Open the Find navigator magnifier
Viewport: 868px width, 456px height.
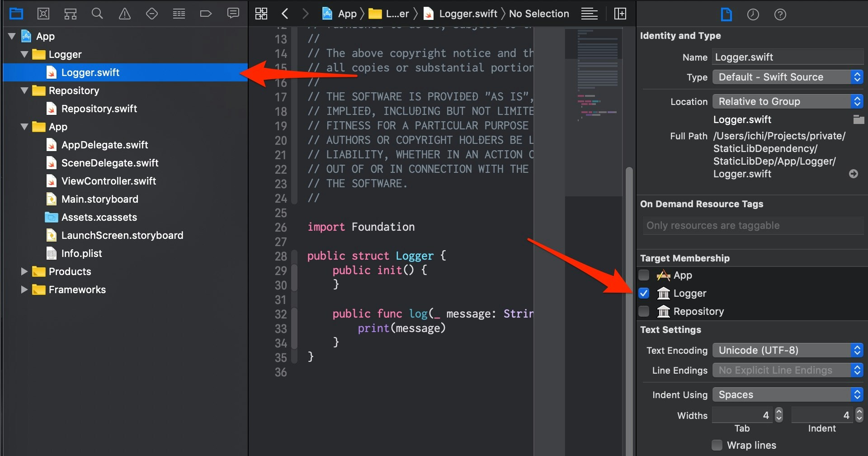tap(97, 14)
